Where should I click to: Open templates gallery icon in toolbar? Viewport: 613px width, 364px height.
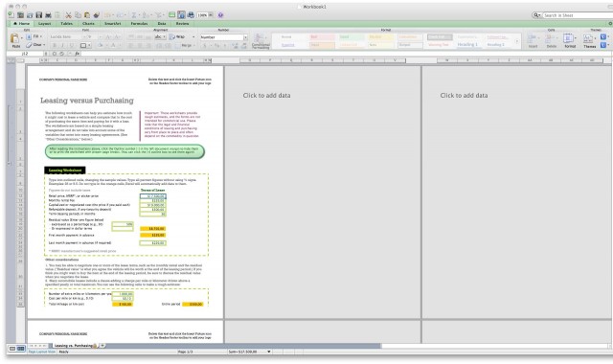point(20,15)
